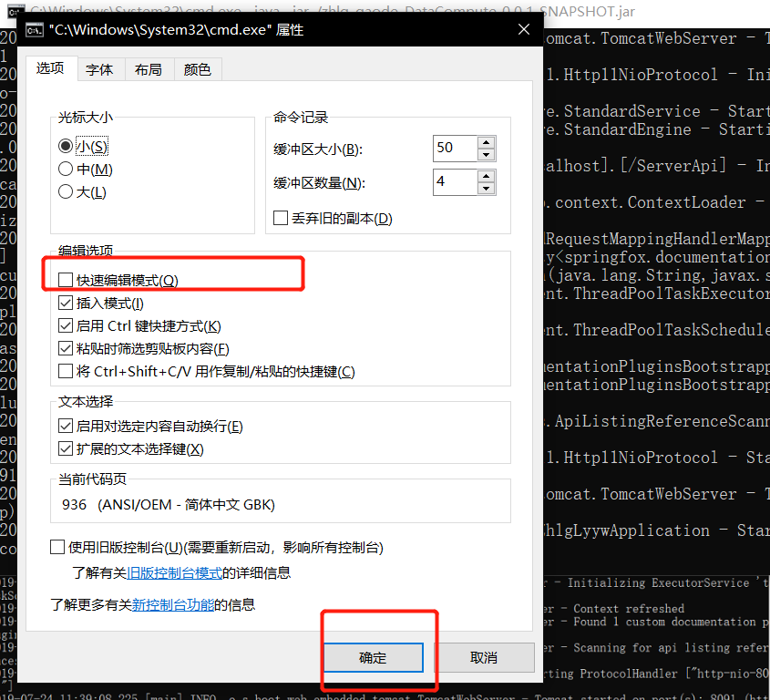Image resolution: width=770 pixels, height=700 pixels.
Task: Click the ContextLoader log line in console
Action: (657, 202)
